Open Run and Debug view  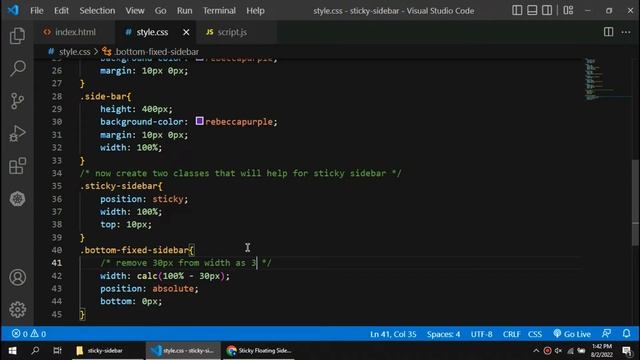click(17, 133)
